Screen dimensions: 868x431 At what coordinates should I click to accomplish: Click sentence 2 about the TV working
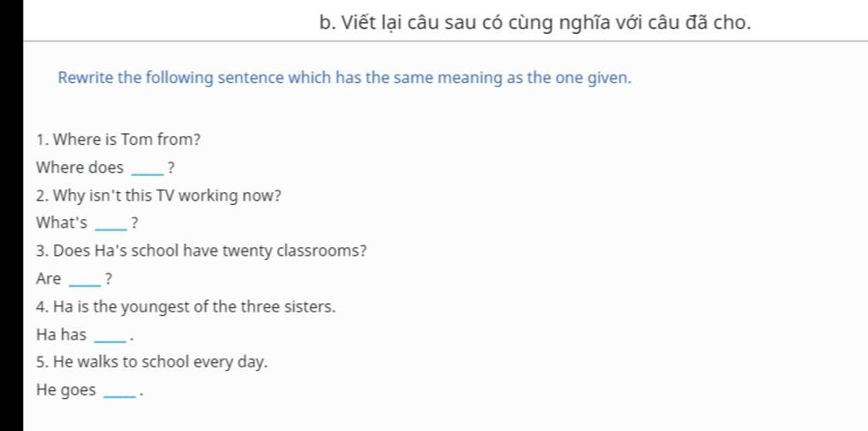point(159,196)
